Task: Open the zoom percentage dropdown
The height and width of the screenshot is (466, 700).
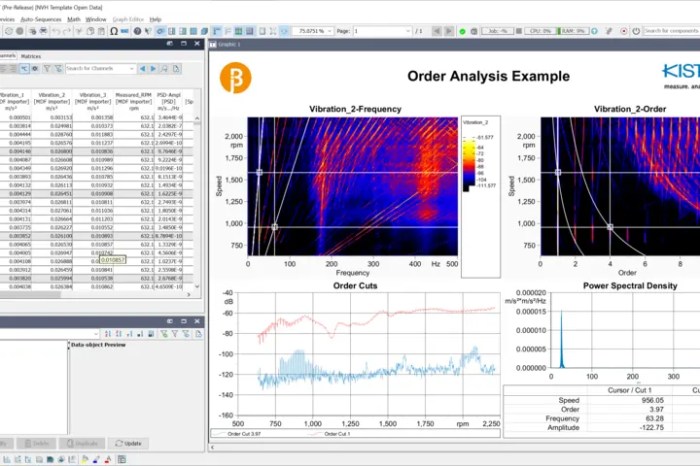Action: 329,31
